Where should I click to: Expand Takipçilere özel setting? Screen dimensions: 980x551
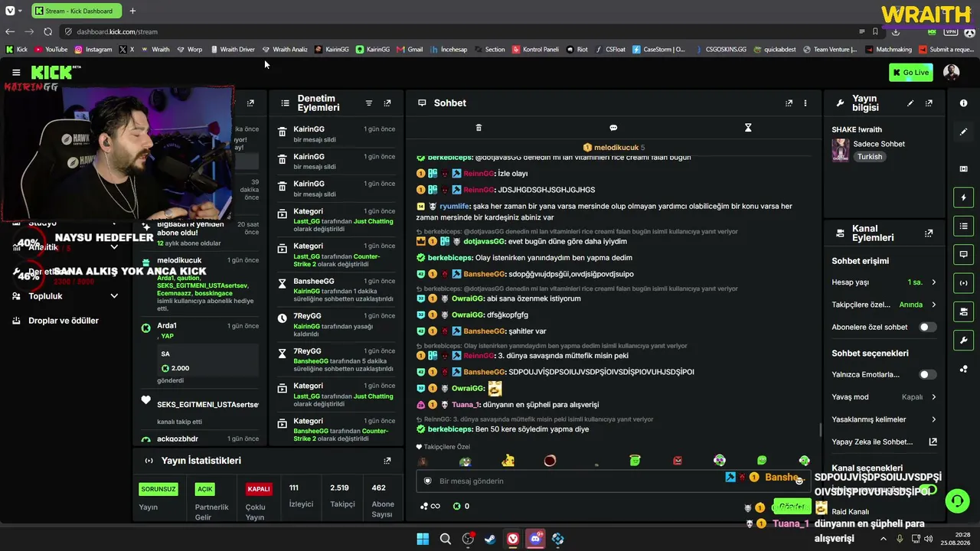pos(933,305)
